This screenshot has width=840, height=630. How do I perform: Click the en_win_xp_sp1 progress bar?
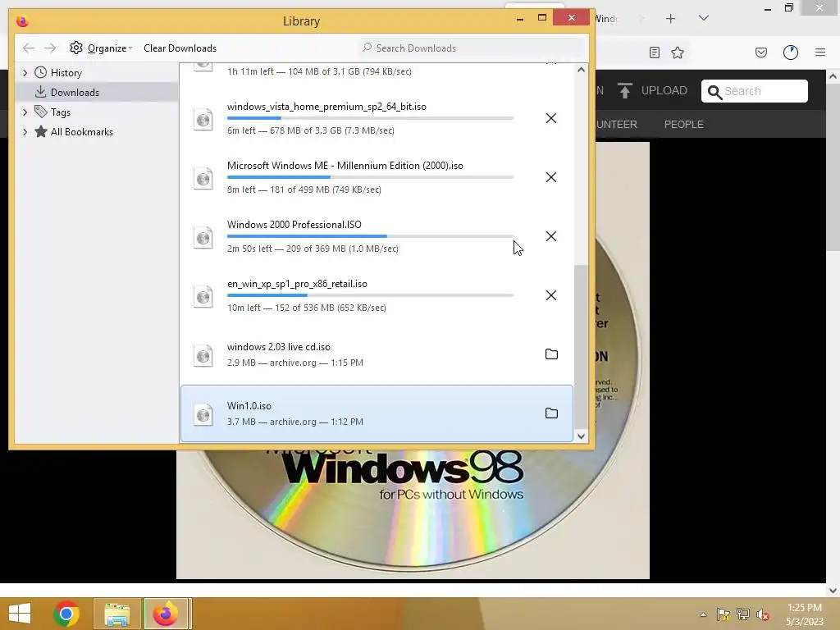[x=370, y=295]
